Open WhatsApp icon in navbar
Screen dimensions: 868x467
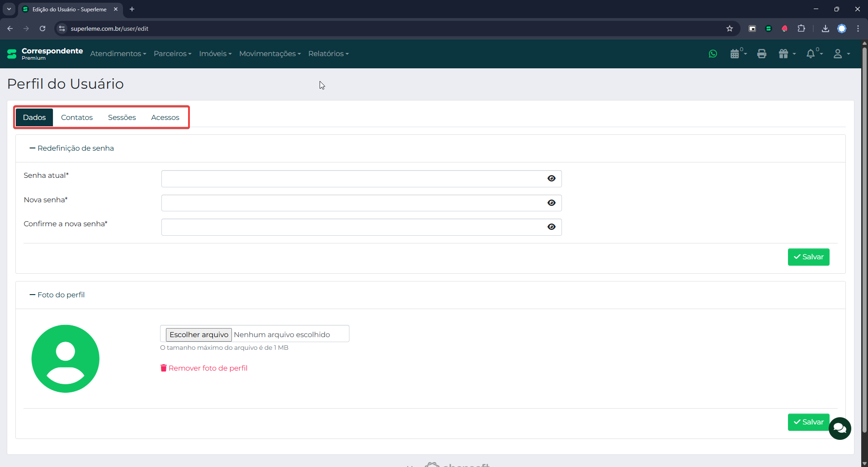(x=713, y=54)
